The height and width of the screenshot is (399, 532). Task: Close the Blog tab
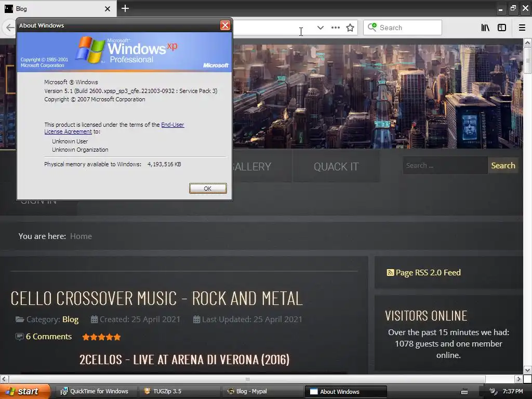coord(107,9)
